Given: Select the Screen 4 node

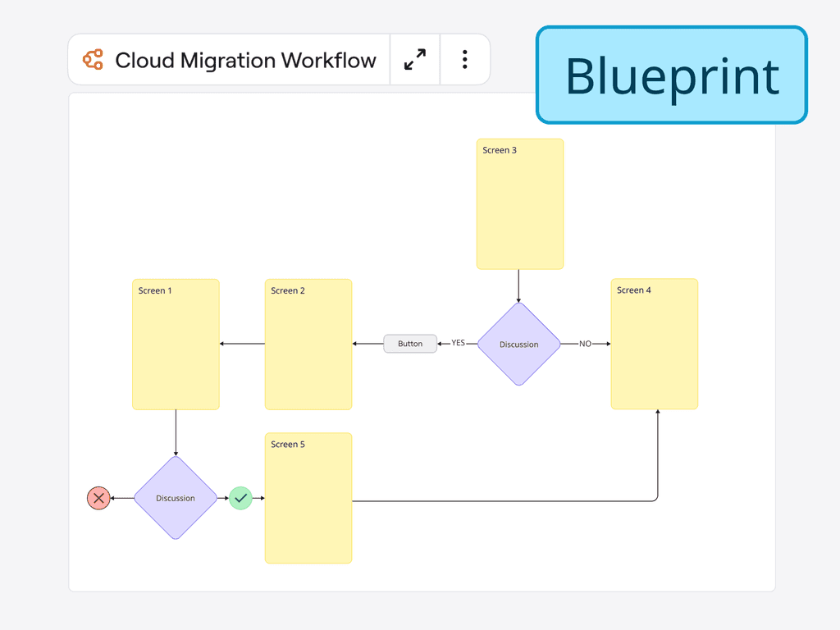Looking at the screenshot, I should pyautogui.click(x=654, y=344).
